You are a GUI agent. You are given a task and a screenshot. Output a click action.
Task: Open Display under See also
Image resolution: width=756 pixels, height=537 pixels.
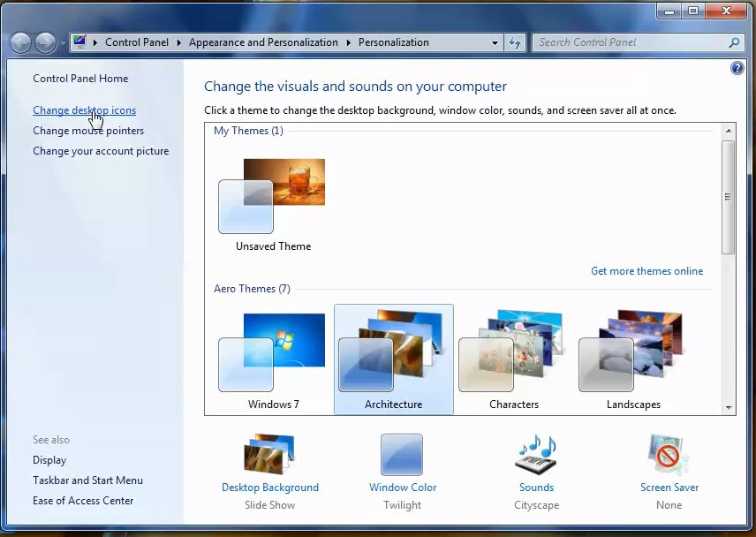click(x=49, y=460)
